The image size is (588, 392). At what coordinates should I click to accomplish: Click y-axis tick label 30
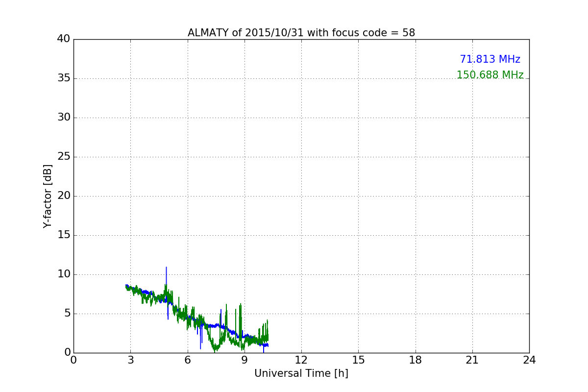[64, 118]
